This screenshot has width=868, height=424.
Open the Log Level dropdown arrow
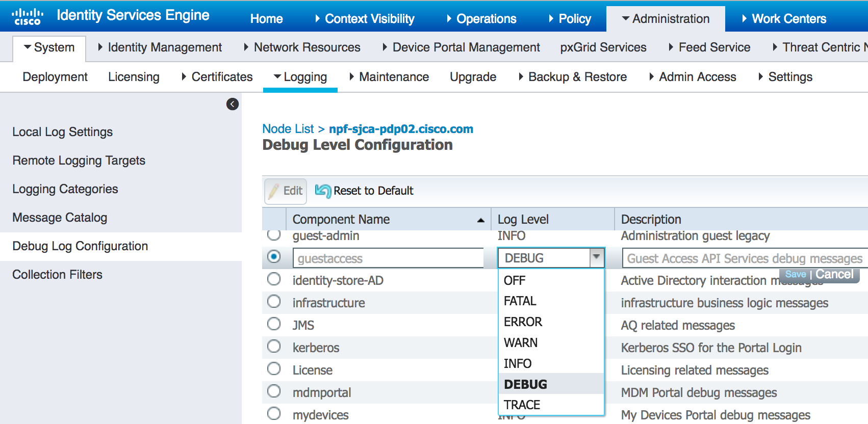click(596, 258)
